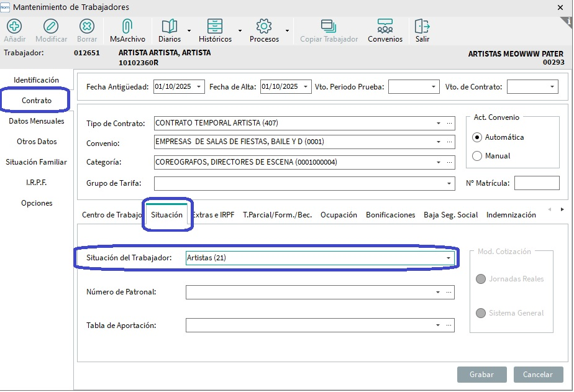Image resolution: width=574 pixels, height=392 pixels.
Task: Open the Procesos gear icon
Action: 264,26
